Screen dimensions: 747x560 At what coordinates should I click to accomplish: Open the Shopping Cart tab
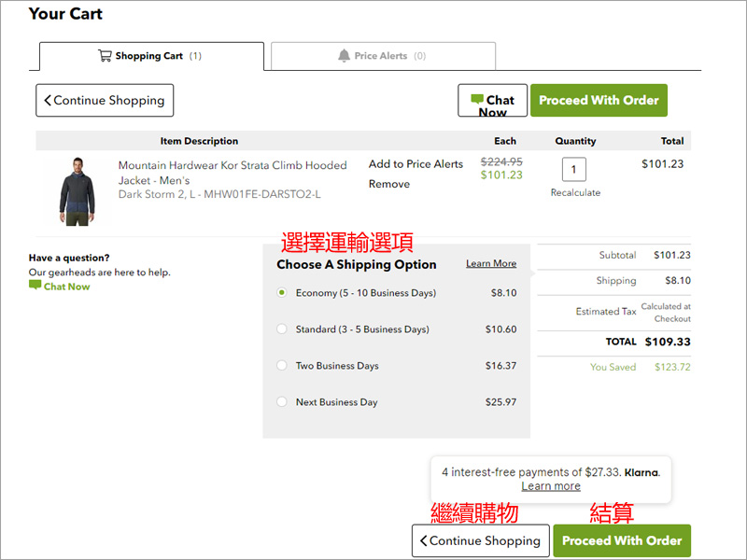pyautogui.click(x=151, y=56)
